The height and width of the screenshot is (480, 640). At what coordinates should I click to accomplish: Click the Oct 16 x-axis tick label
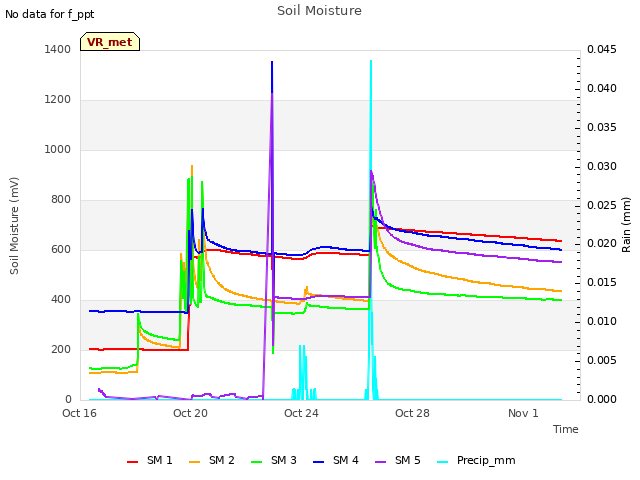tap(79, 413)
